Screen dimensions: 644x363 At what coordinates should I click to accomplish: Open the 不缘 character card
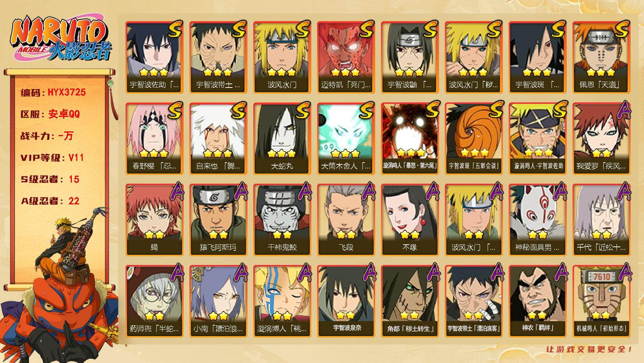[409, 220]
